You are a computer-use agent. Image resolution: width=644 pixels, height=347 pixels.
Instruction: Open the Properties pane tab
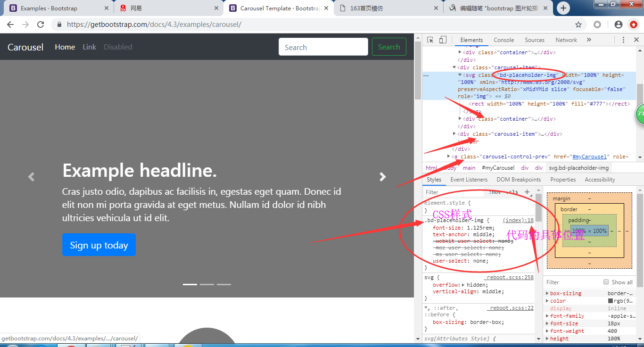pos(563,180)
